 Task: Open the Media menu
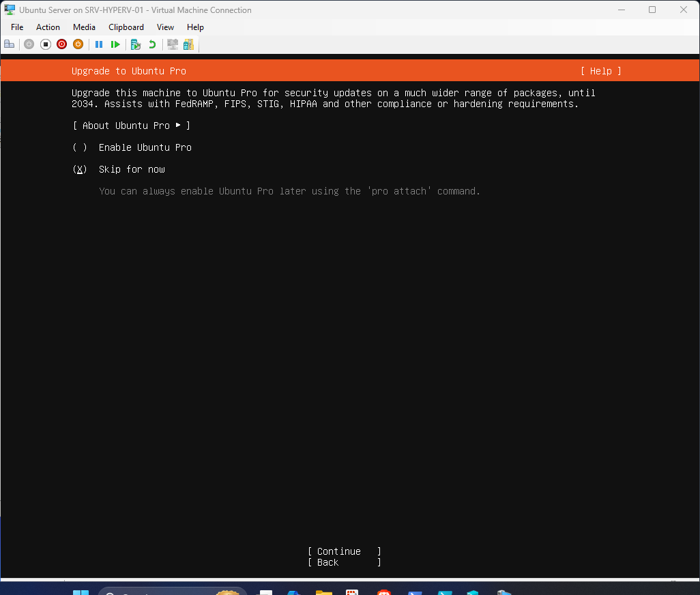pyautogui.click(x=84, y=27)
